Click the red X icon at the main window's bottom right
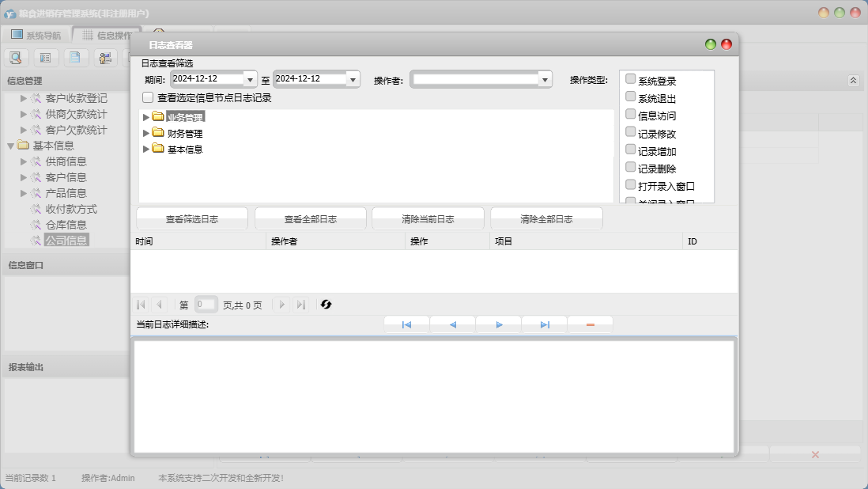 pyautogui.click(x=815, y=455)
